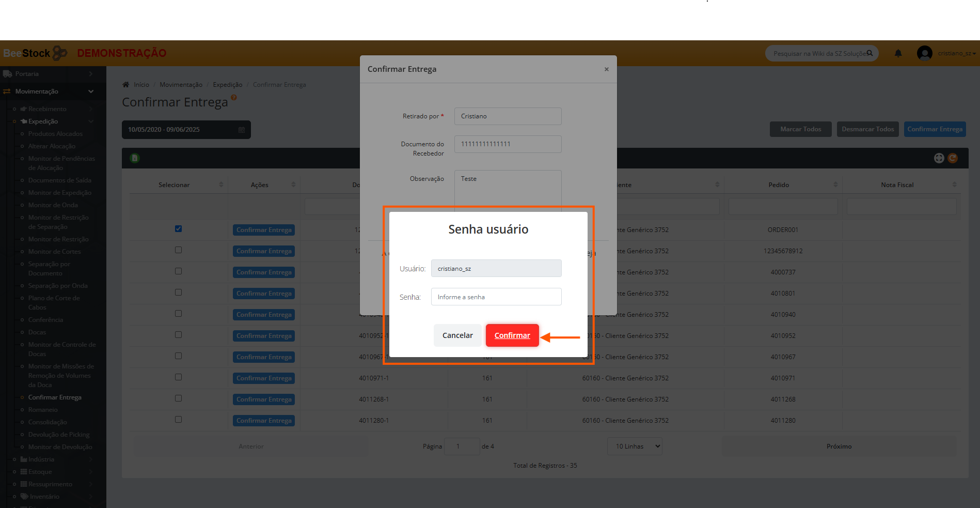This screenshot has height=508, width=980.
Task: Click Cancelar in the password dialog
Action: [457, 335]
